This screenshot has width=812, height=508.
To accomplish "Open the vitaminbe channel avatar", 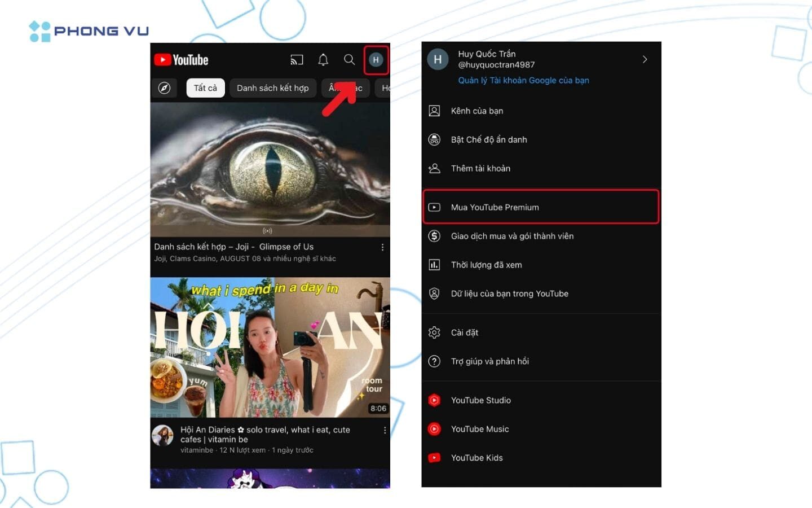I will (x=162, y=436).
